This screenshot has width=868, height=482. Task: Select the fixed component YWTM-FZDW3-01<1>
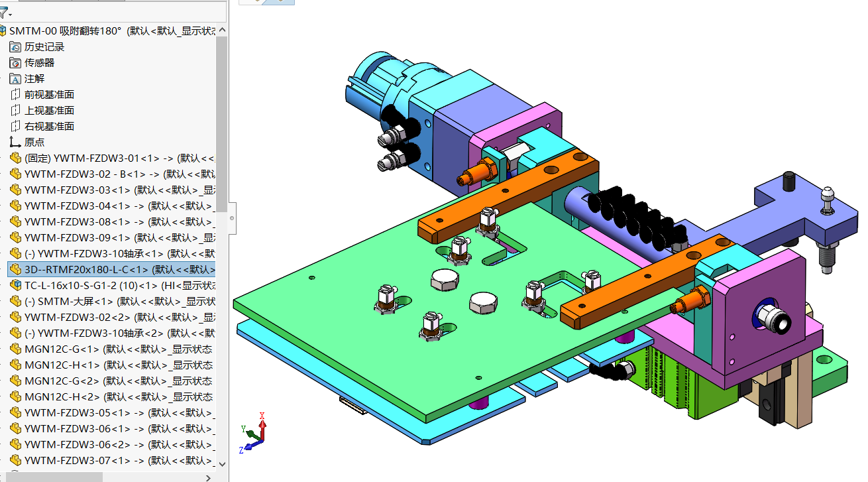pos(113,158)
